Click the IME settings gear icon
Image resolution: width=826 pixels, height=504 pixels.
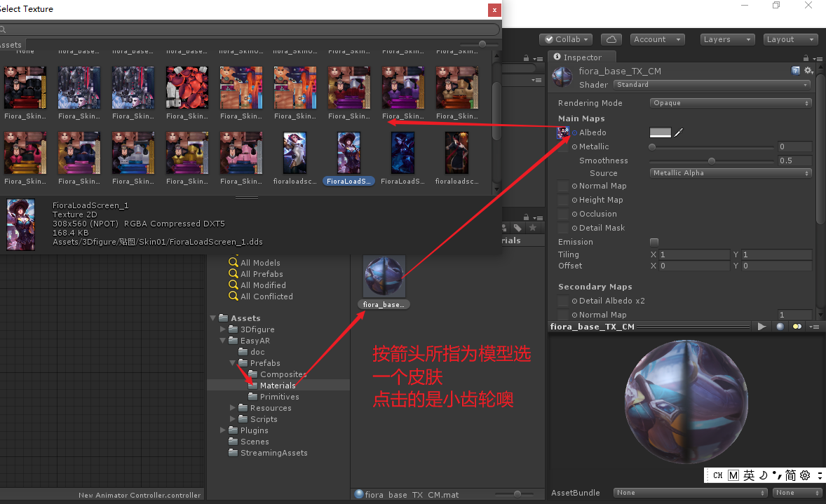coord(805,475)
